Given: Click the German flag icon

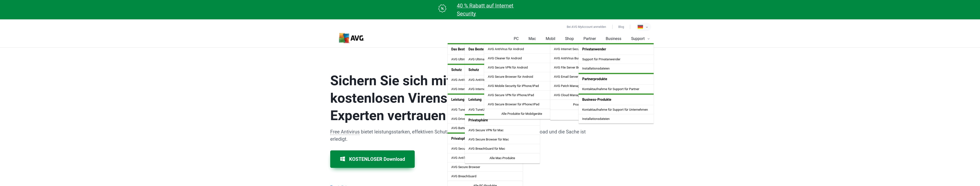Looking at the screenshot, I should click(640, 27).
